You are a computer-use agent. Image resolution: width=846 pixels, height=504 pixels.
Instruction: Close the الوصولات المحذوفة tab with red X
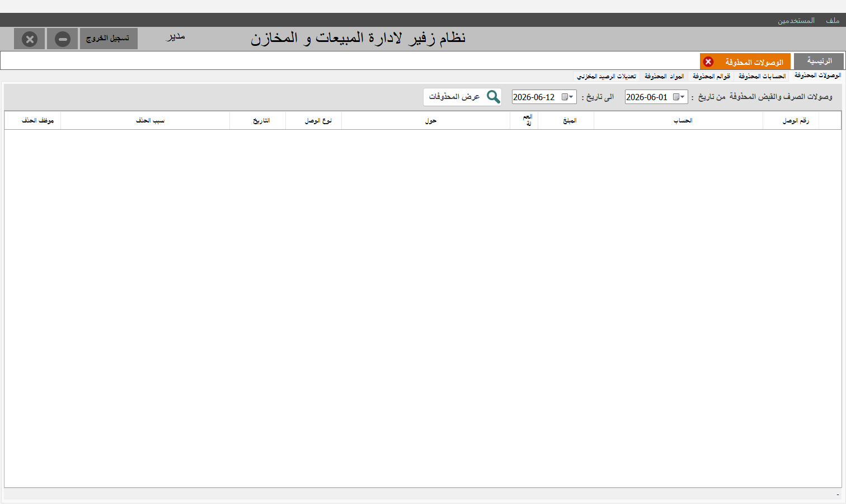[x=708, y=62]
